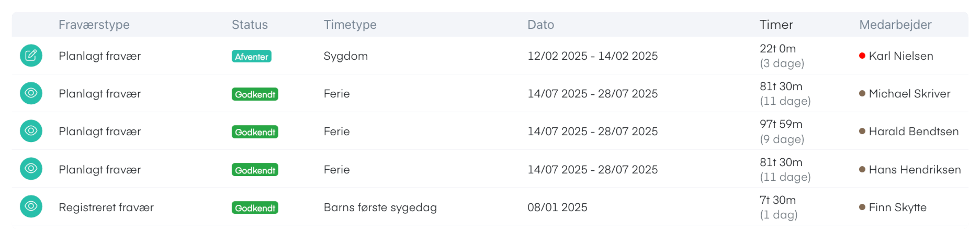Click the eye icon for Finn Skytte's absence
The width and height of the screenshot is (980, 241).
[x=31, y=206]
